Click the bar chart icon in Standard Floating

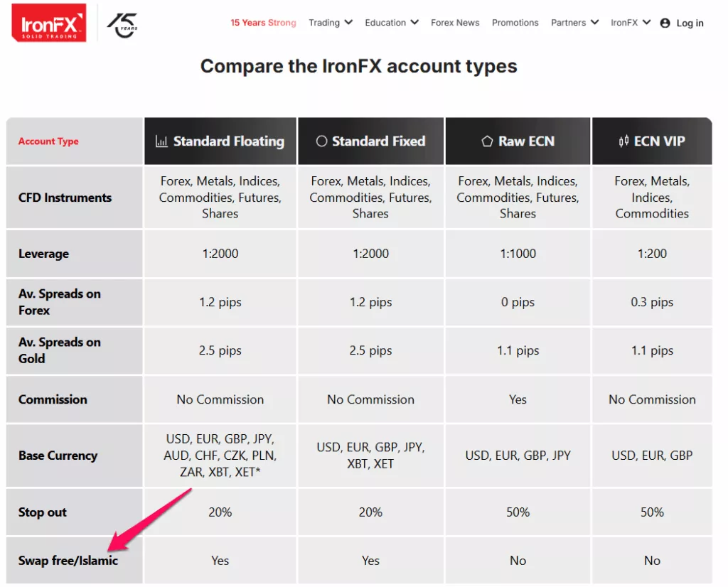pyautogui.click(x=161, y=141)
